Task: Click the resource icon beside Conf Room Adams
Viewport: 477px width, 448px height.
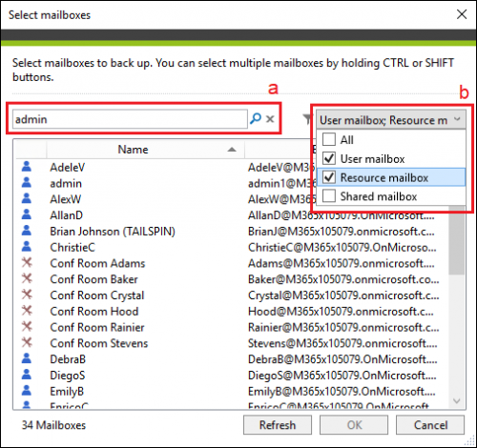Action: click(x=27, y=262)
